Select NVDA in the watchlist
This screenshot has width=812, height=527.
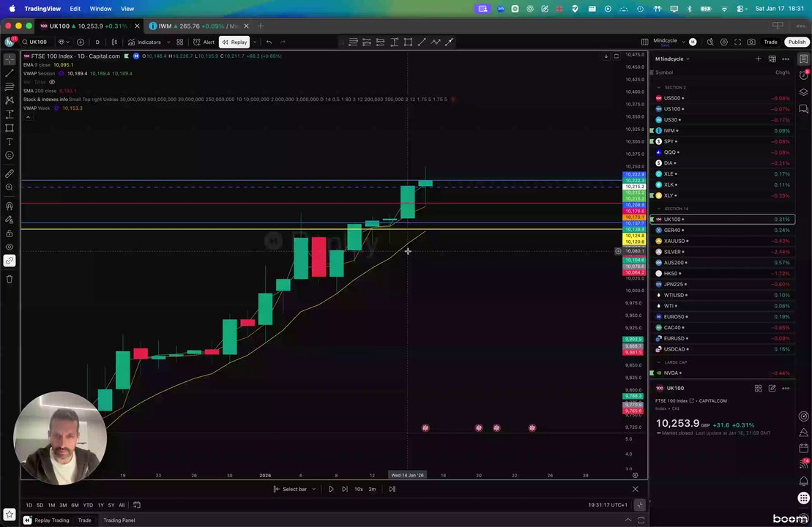coord(723,373)
